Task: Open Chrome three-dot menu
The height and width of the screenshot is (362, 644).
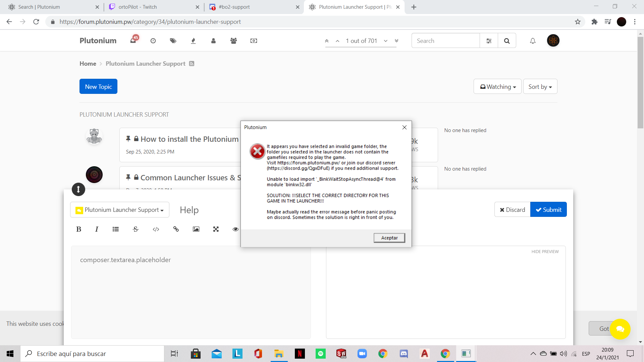Action: 635,22
